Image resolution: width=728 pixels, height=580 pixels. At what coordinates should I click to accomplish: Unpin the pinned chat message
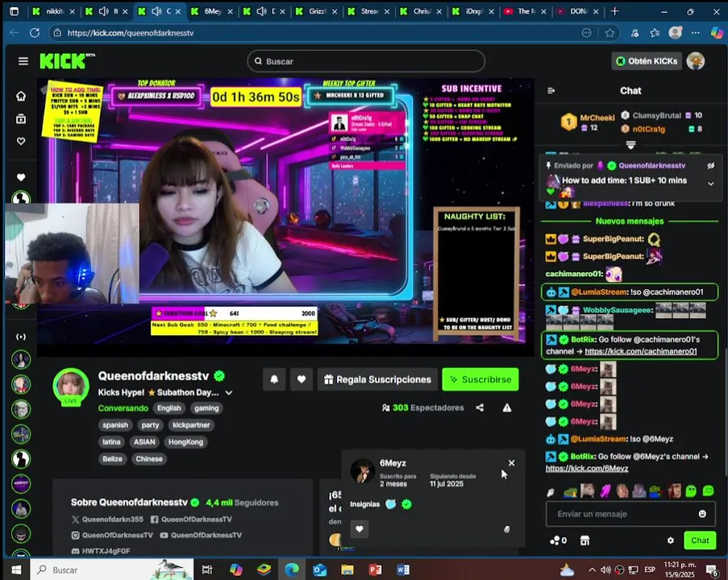point(710,166)
